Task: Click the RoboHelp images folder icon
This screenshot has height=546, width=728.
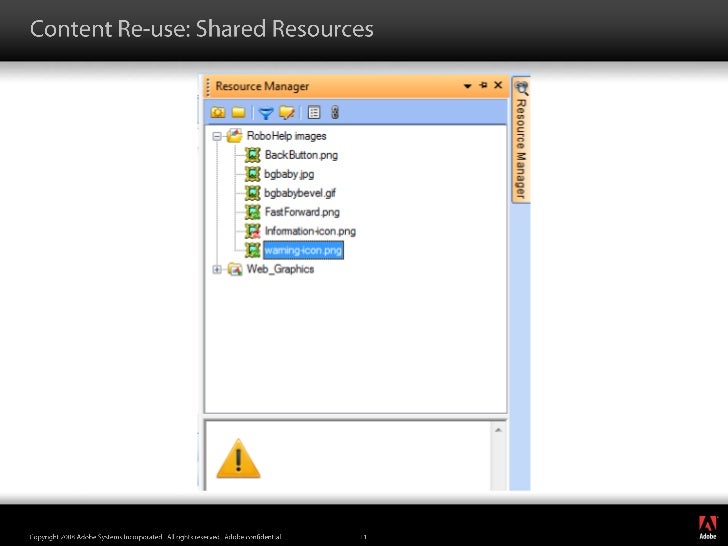Action: pos(235,136)
